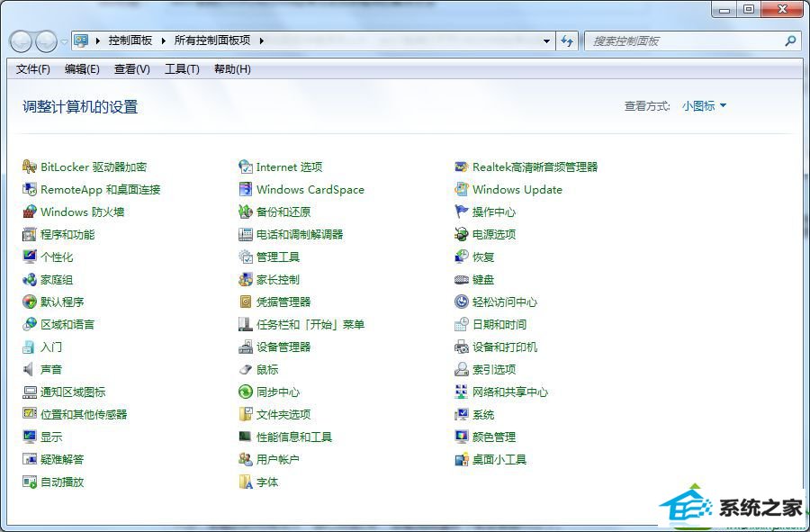Click the 桌面小工具 icon
The width and height of the screenshot is (810, 532).
[x=462, y=460]
